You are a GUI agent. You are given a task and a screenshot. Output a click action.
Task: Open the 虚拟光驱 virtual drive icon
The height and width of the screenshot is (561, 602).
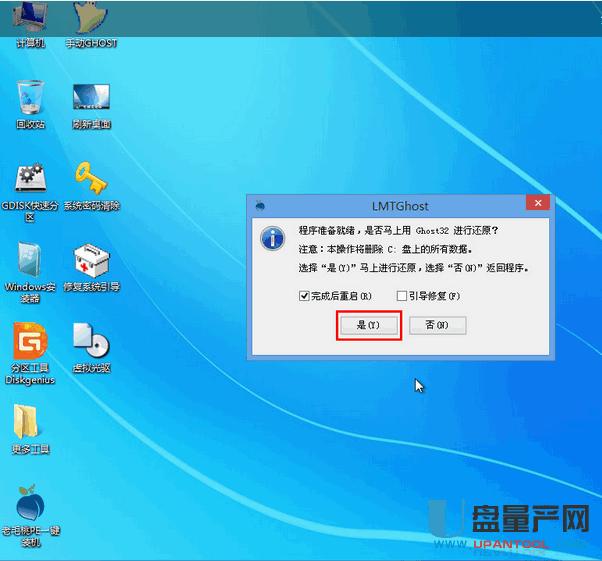coord(90,341)
